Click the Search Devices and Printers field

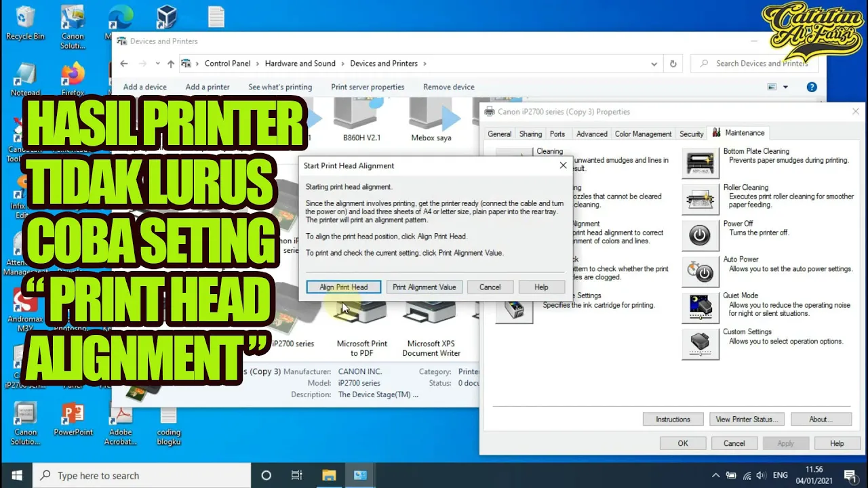click(x=755, y=64)
